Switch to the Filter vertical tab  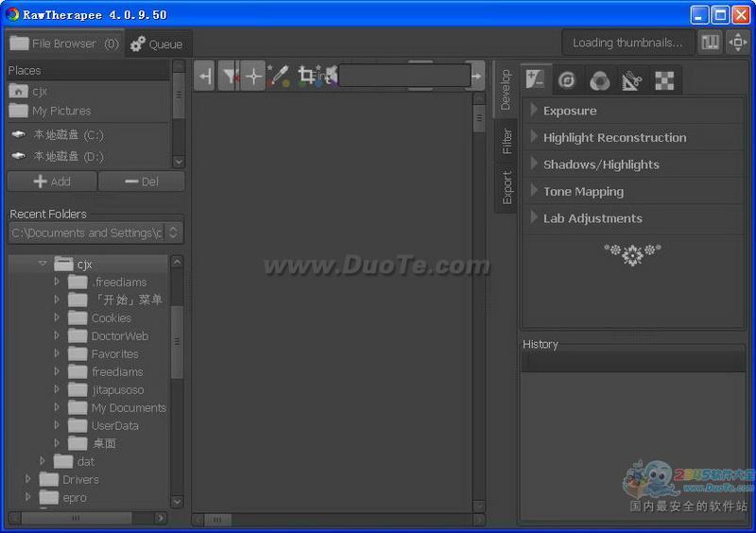click(x=507, y=141)
